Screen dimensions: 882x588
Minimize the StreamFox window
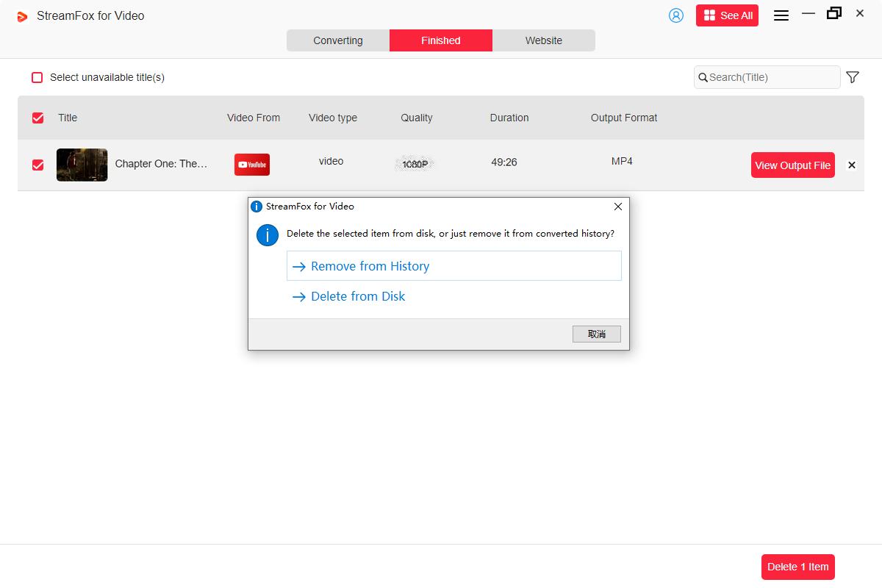pos(808,13)
